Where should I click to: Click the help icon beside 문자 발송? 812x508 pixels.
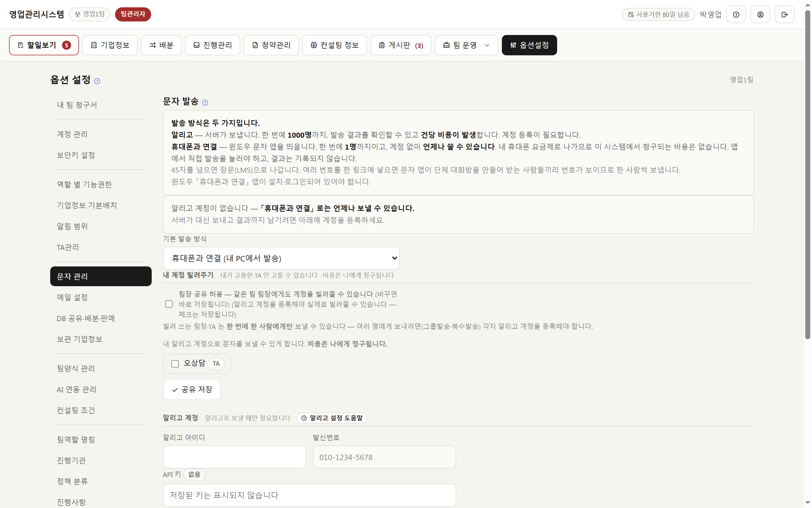click(205, 102)
